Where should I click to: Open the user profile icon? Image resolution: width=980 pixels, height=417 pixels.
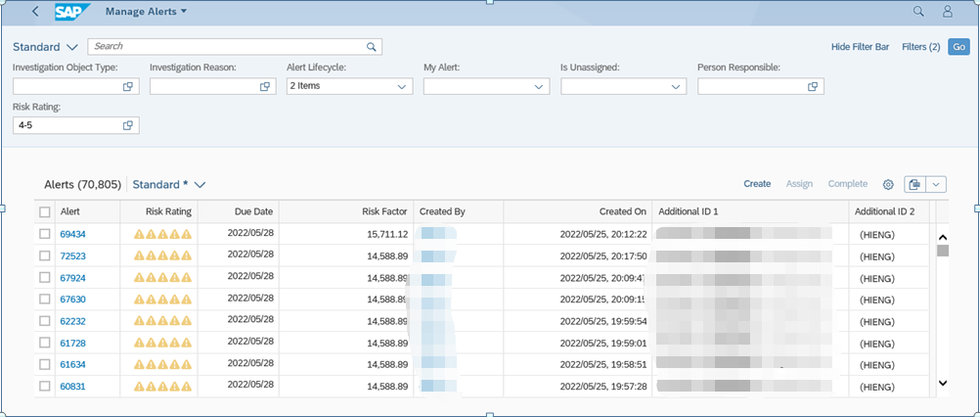click(x=948, y=11)
